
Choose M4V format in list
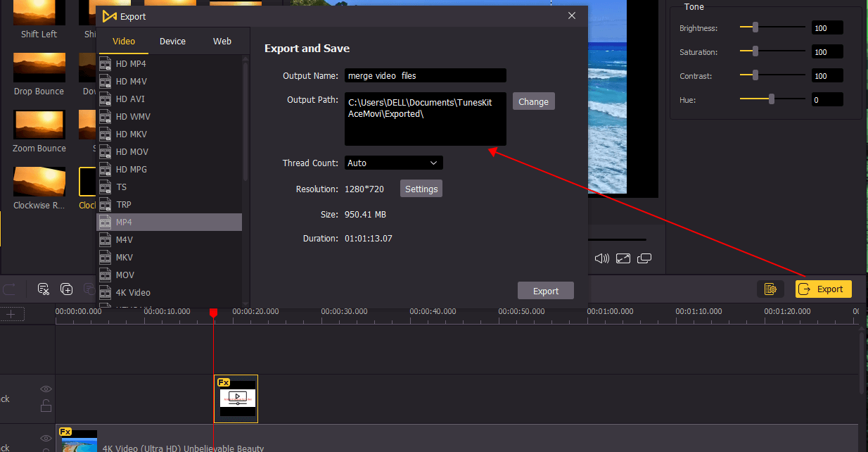(x=169, y=239)
